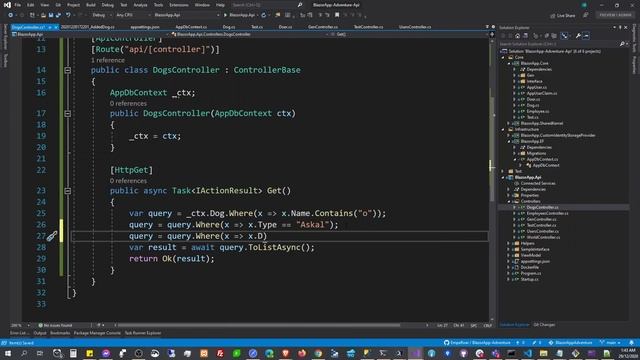The height and width of the screenshot is (360, 640).
Task: Click the VS Code taskbar icon
Action: pos(528,353)
